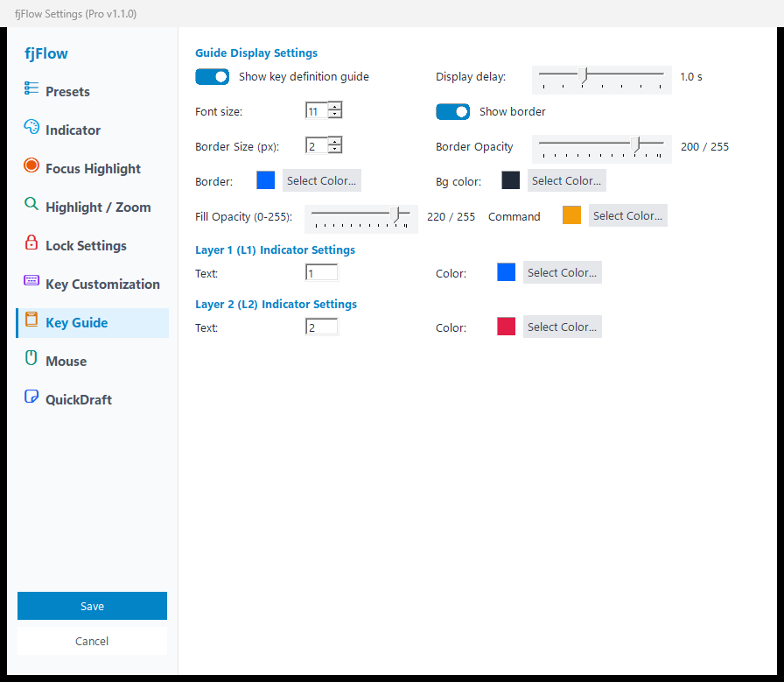Switch to Highlight / Zoom settings

click(x=93, y=207)
